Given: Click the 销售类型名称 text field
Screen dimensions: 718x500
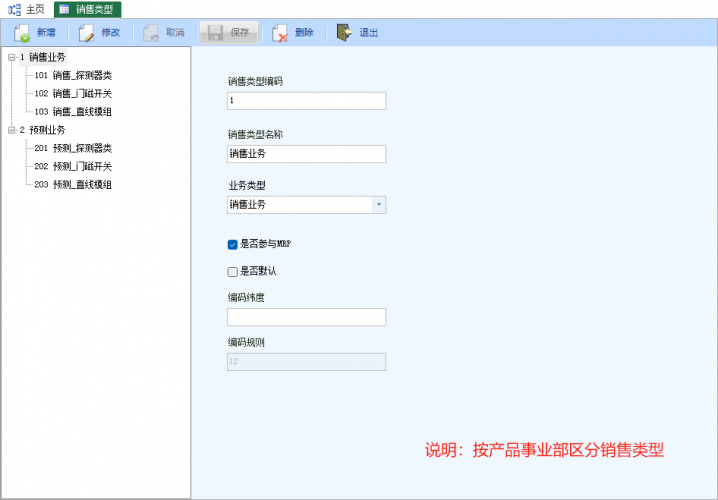Looking at the screenshot, I should pyautogui.click(x=306, y=154).
